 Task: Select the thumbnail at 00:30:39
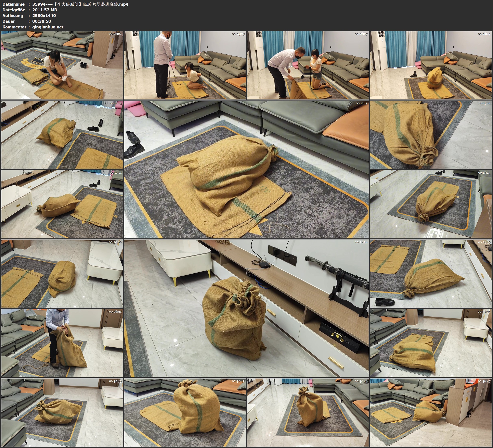(62, 412)
